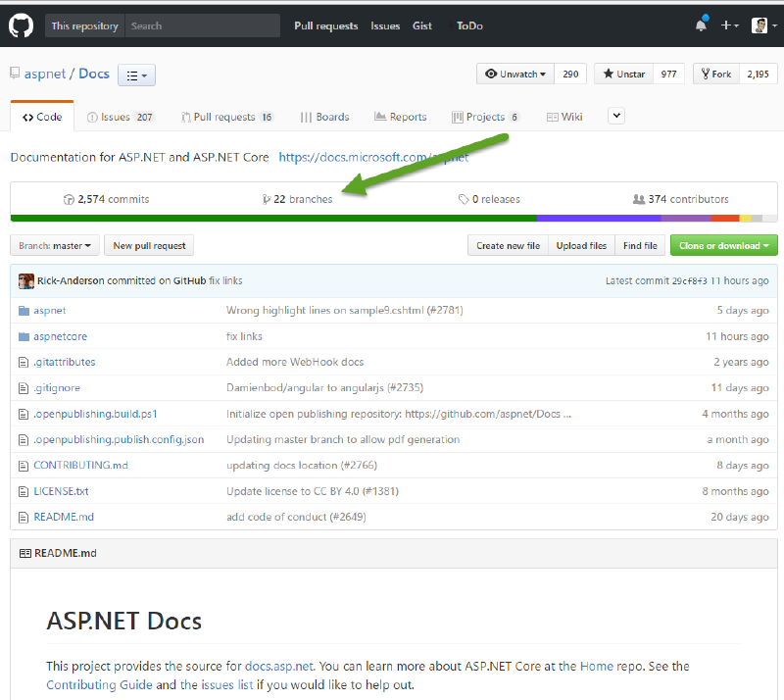Expand the list-style dropdown beside Docs

pos(136,75)
